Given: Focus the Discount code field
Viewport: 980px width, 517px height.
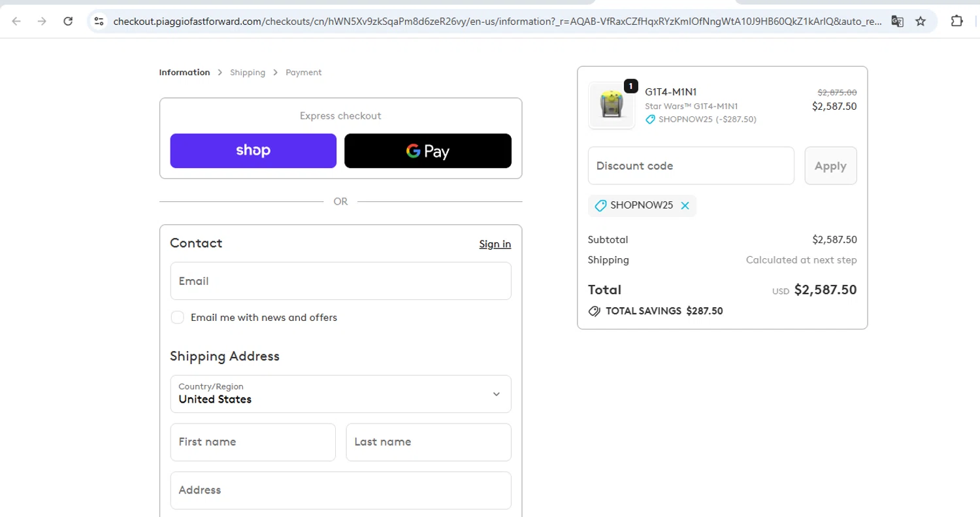Looking at the screenshot, I should (x=691, y=166).
